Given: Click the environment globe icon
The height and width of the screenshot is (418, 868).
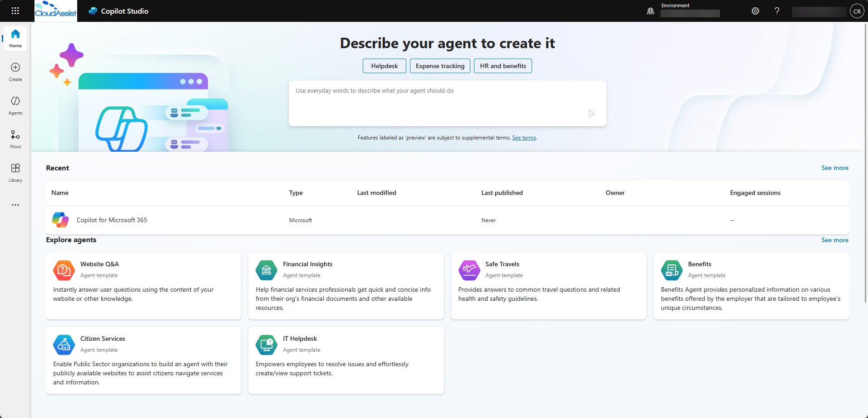Looking at the screenshot, I should (651, 11).
